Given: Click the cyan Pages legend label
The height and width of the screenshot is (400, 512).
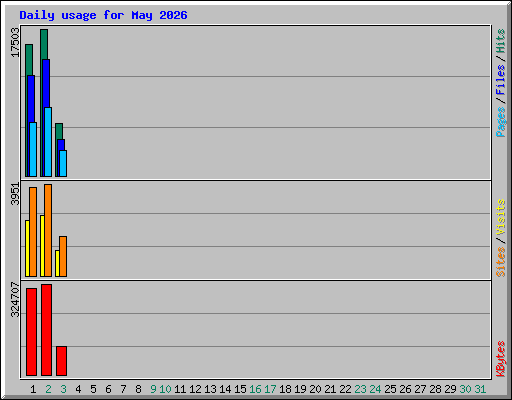Looking at the screenshot, I should (500, 122).
